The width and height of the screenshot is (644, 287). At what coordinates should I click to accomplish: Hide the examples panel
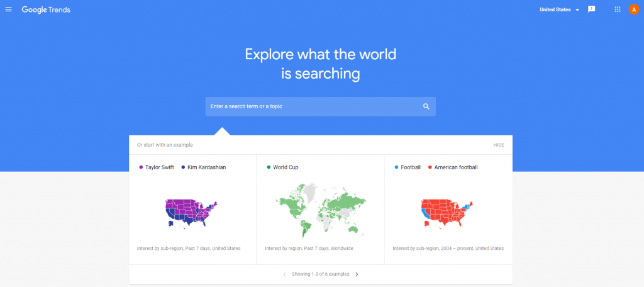click(x=499, y=145)
